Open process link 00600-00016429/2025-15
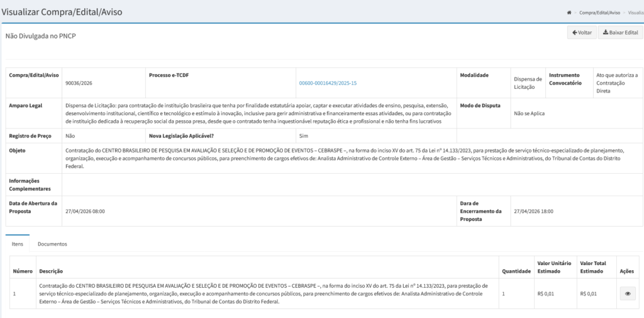 [x=328, y=83]
